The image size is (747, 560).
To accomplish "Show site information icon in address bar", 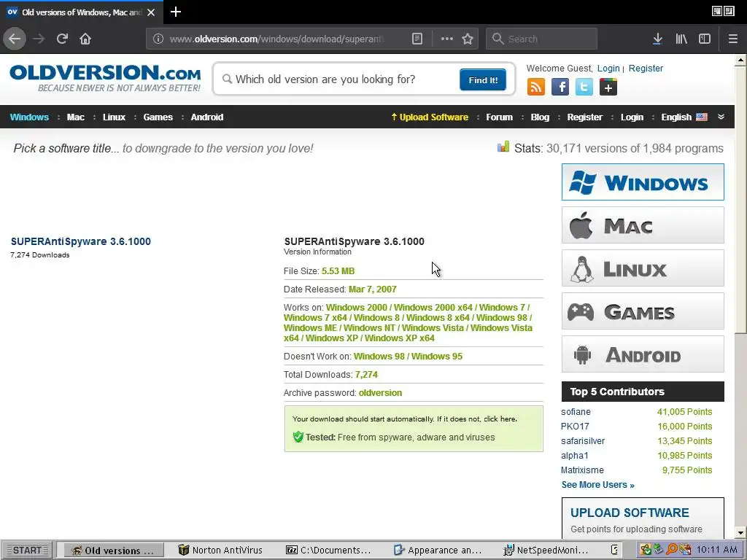I will [x=158, y=39].
